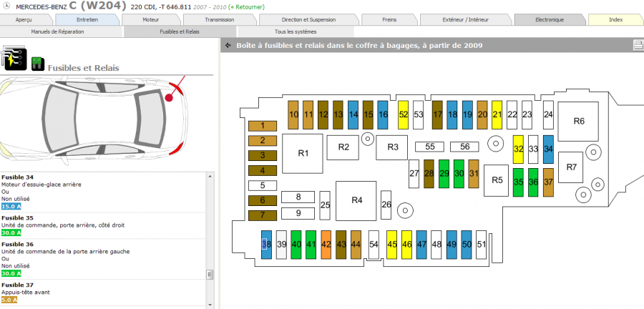This screenshot has width=644, height=309.
Task: Click orange fuse 42 in the diagram
Action: 326,245
